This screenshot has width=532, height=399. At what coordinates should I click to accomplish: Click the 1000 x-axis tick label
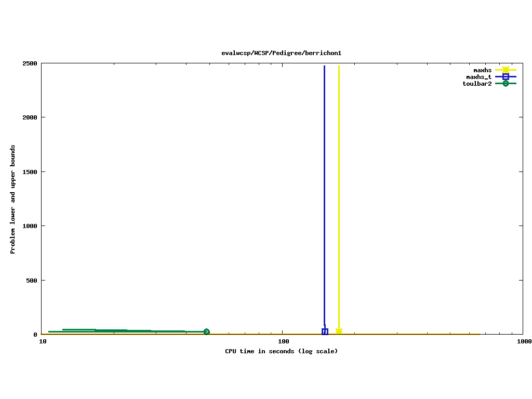coord(524,342)
